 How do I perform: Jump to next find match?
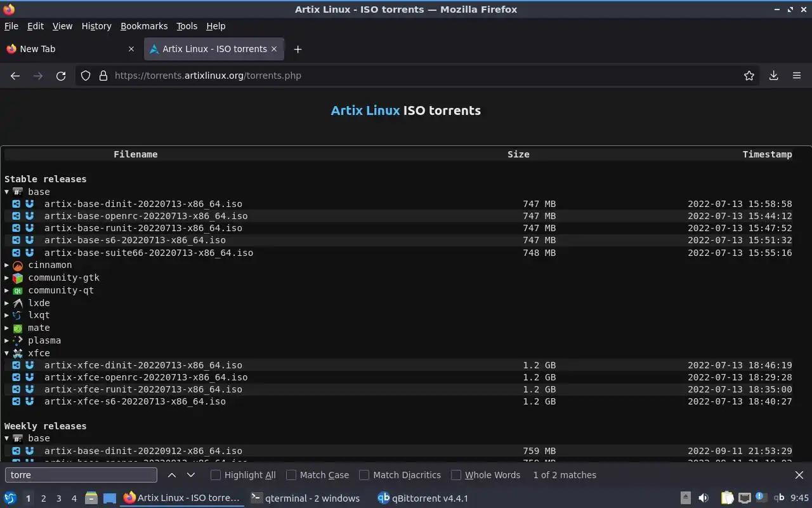point(191,475)
